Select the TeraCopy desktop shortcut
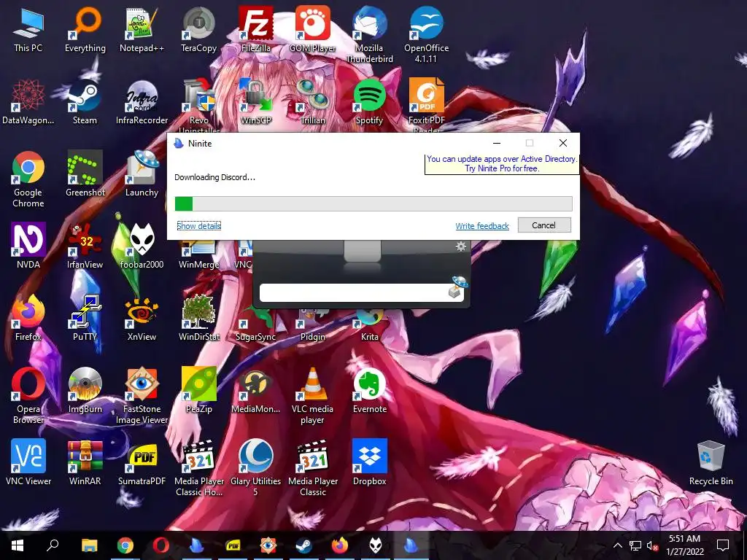The width and height of the screenshot is (747, 560). coord(198,29)
